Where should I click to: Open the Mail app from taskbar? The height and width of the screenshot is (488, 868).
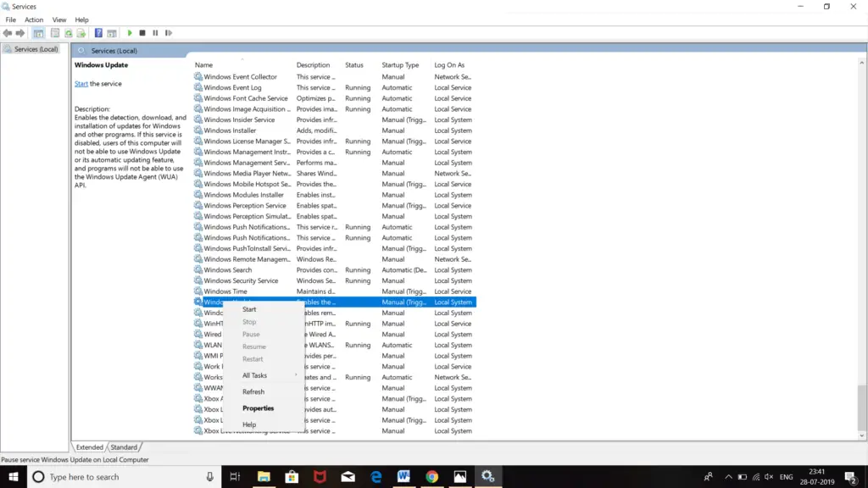[x=348, y=476]
